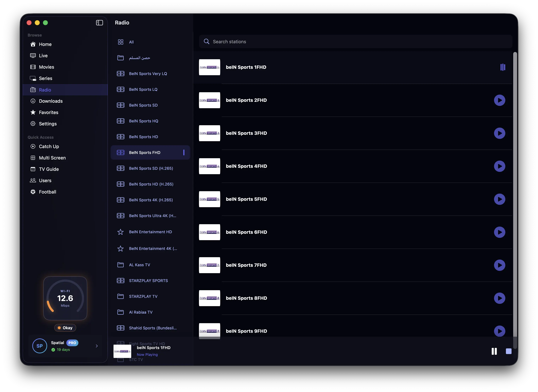
Task: Click BeIN Entertainment 4K star icon
Action: click(121, 249)
